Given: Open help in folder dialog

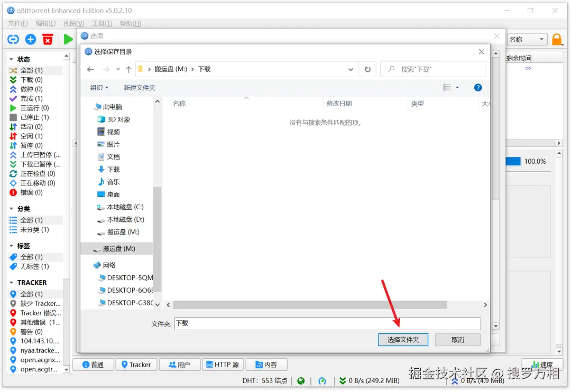Looking at the screenshot, I should pyautogui.click(x=478, y=88).
